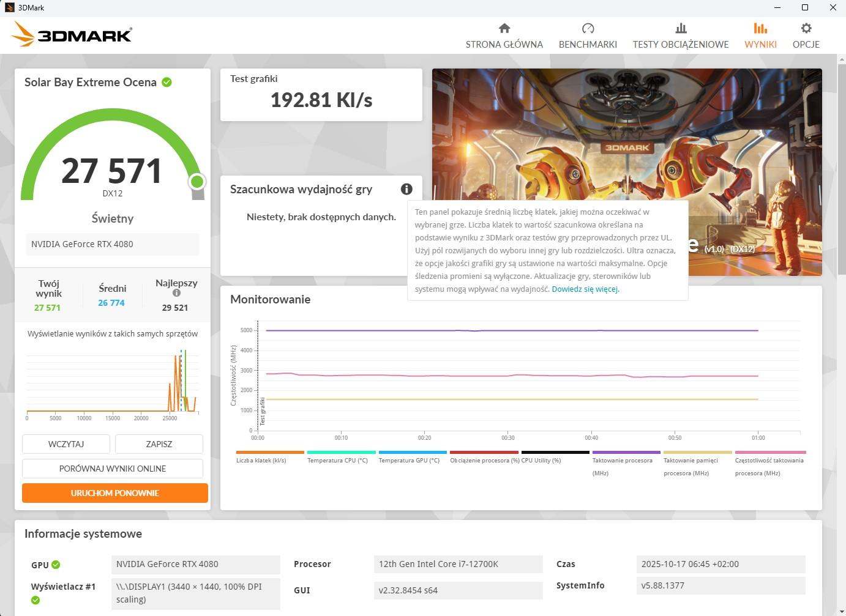Toggle the Temperatura GPU legend series

tap(413, 457)
